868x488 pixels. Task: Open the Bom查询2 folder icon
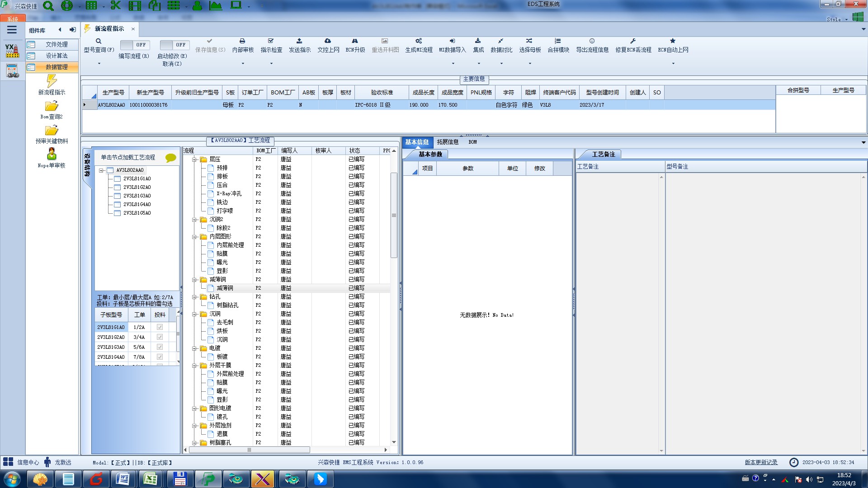coord(52,106)
